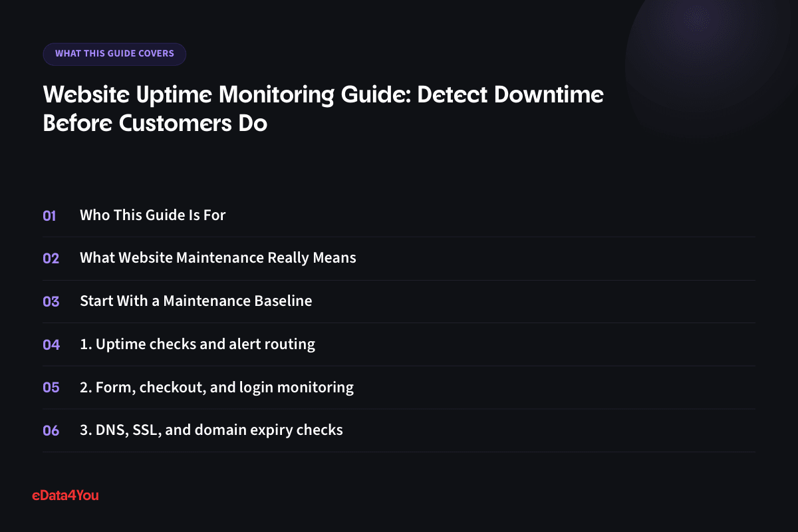The image size is (798, 532).
Task: Click the number 05 label
Action: (51, 387)
